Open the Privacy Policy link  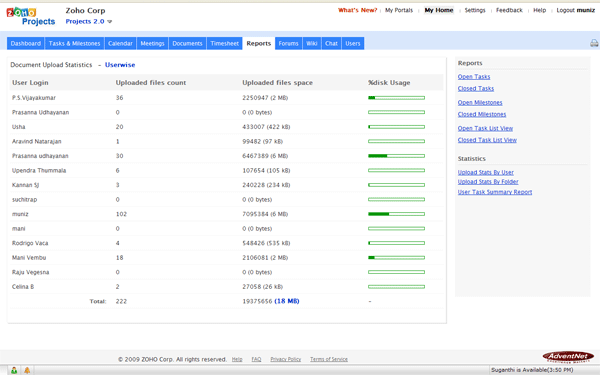point(285,359)
